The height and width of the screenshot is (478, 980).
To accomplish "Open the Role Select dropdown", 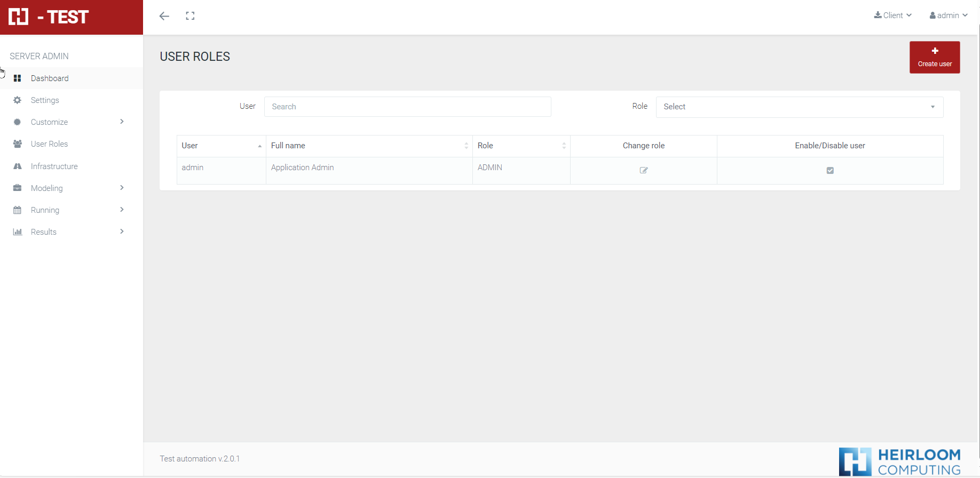I will (799, 107).
